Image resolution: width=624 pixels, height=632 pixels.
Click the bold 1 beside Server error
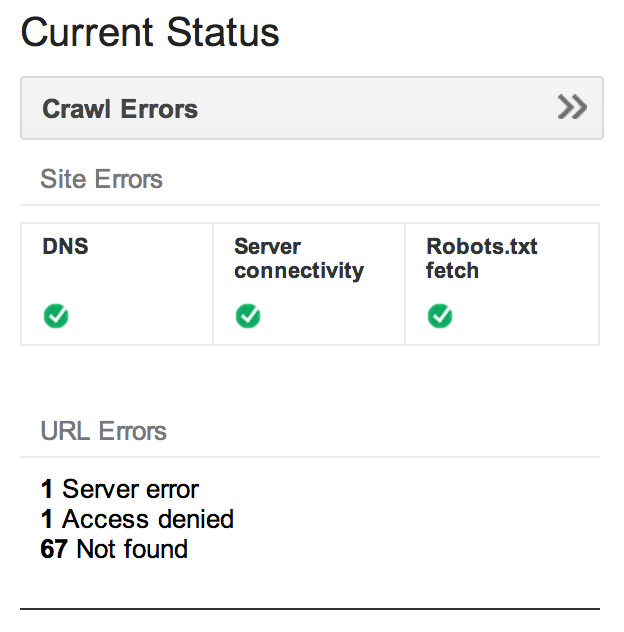[x=47, y=489]
